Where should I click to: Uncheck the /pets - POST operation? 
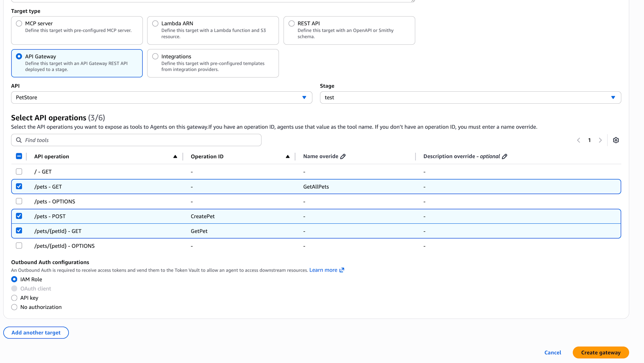pos(19,216)
